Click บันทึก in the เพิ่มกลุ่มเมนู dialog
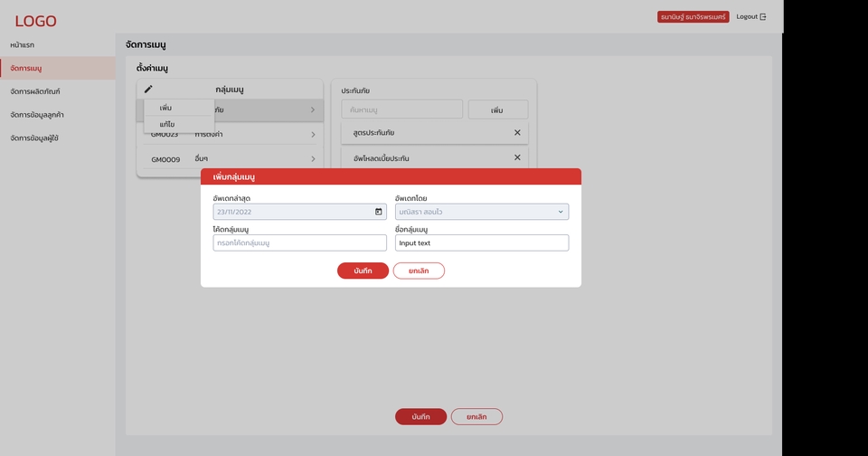Viewport: 868px width, 456px height. tap(363, 271)
